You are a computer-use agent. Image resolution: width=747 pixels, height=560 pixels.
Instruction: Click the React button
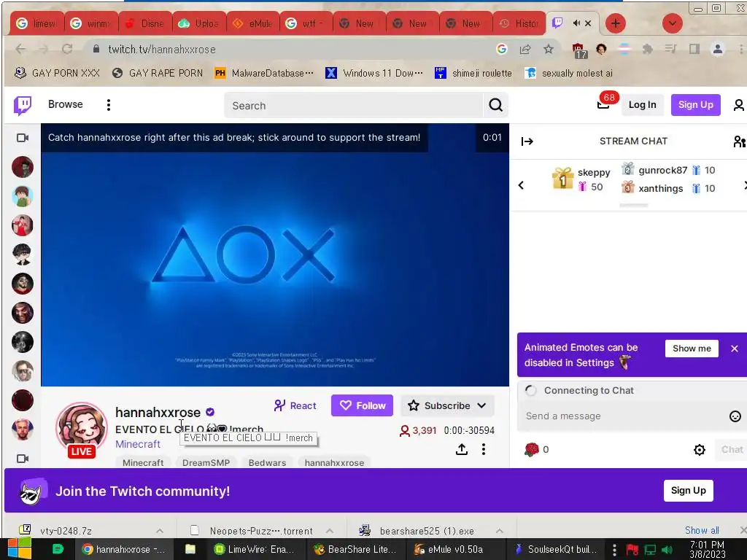295,405
